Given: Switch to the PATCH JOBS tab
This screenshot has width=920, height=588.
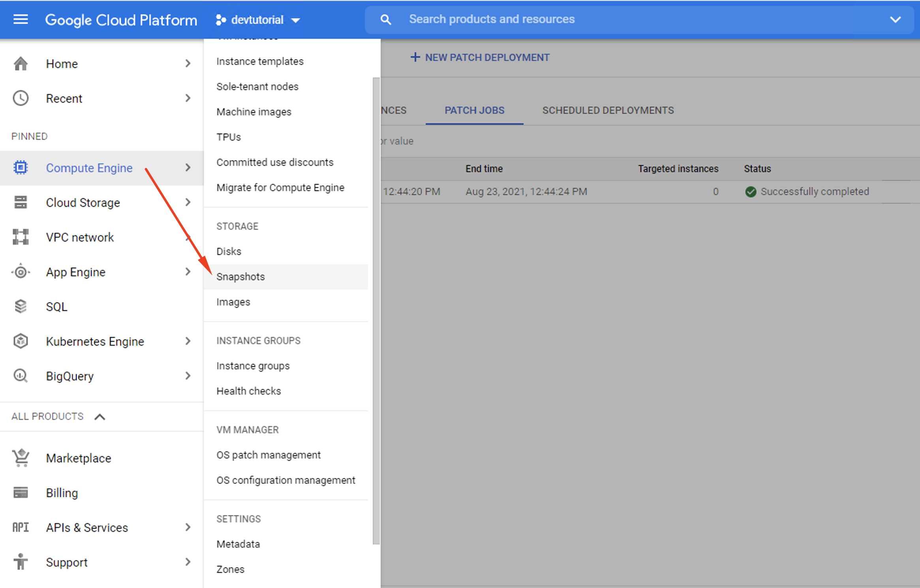Looking at the screenshot, I should [x=474, y=110].
